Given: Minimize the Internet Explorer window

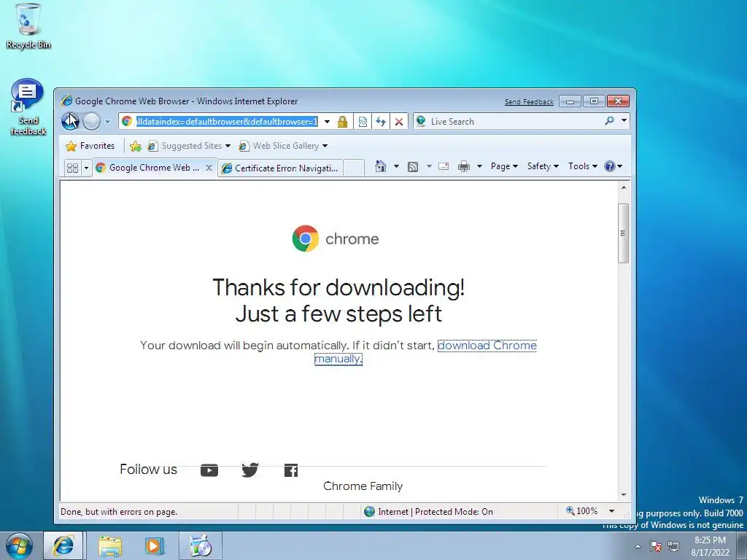Looking at the screenshot, I should [x=570, y=101].
